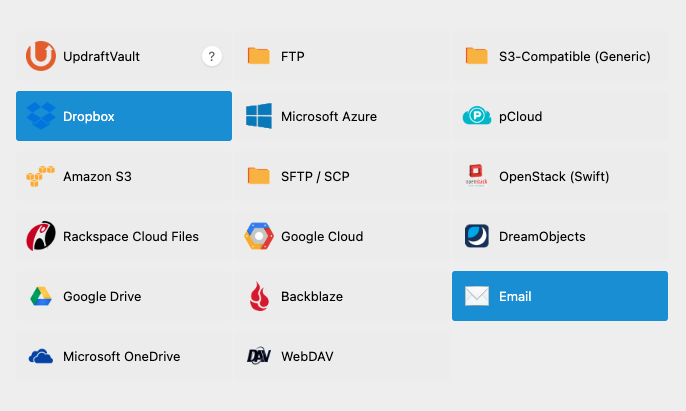The width and height of the screenshot is (686, 411).
Task: Select DreamObjects label
Action: [x=542, y=236]
